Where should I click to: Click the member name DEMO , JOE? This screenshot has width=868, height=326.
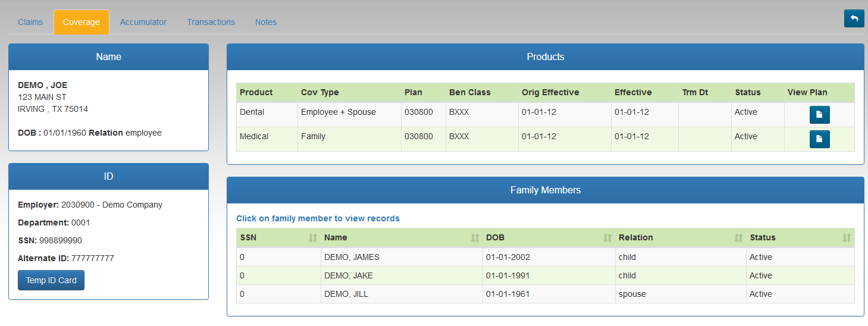(x=42, y=85)
